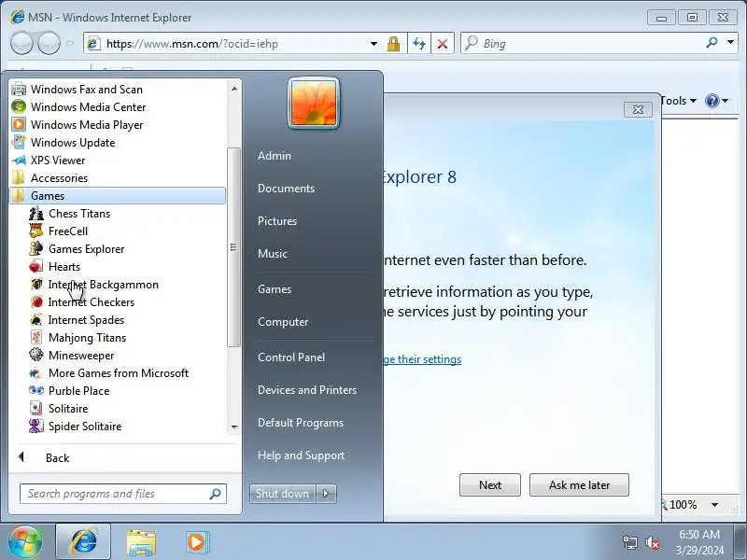Open recent pages dropdown beside navigation buttons
Screen dimensions: 747x560
(69, 43)
